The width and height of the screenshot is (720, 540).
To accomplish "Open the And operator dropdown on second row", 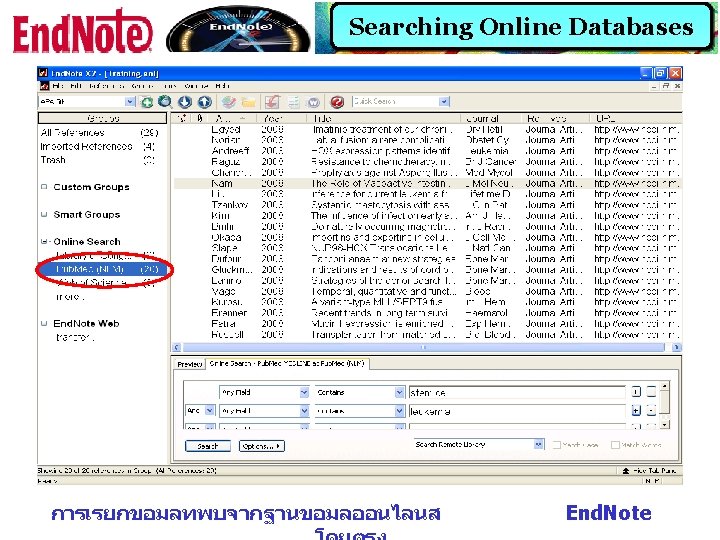I will (x=209, y=411).
